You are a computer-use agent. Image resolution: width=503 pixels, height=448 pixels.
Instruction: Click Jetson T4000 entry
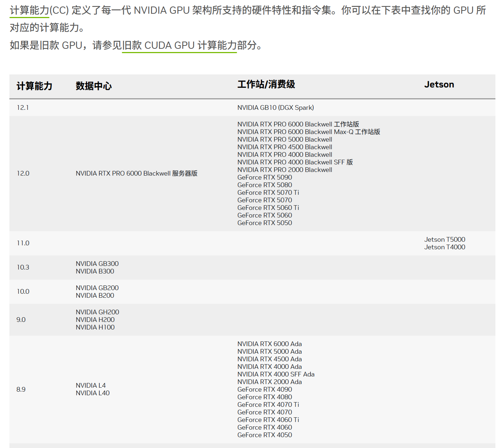(x=445, y=247)
